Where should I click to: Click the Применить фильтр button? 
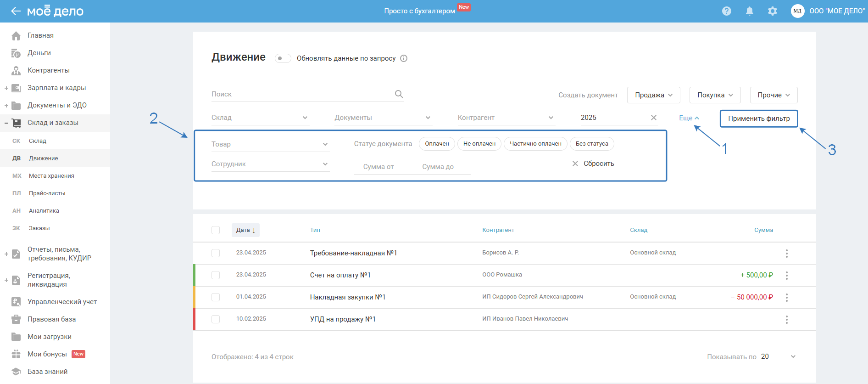(758, 119)
